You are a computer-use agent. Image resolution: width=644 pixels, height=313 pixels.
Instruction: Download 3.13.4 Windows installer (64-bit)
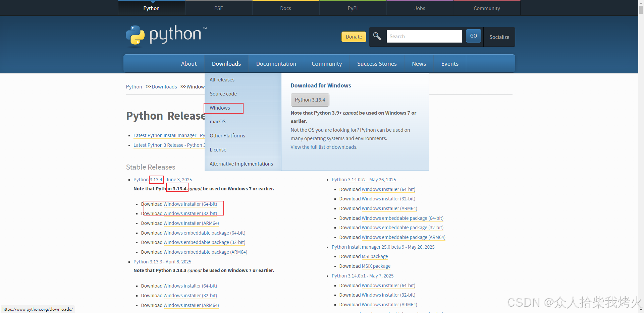[190, 204]
